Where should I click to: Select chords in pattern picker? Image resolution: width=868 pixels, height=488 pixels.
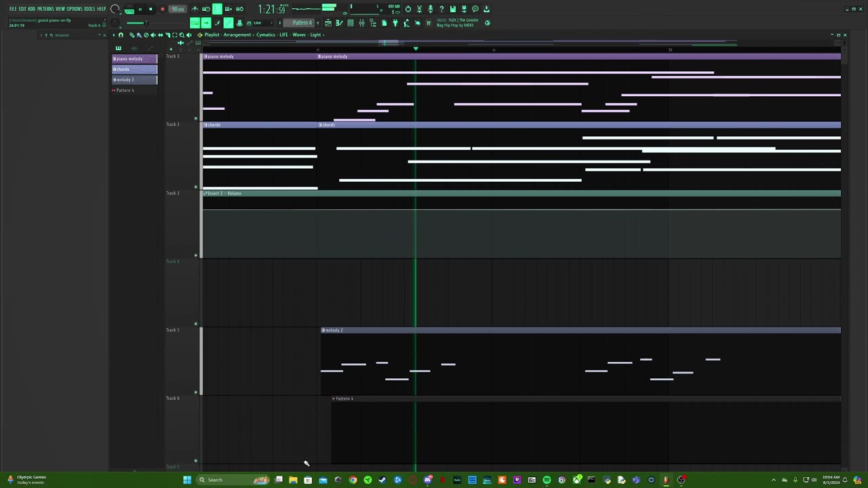click(x=134, y=69)
